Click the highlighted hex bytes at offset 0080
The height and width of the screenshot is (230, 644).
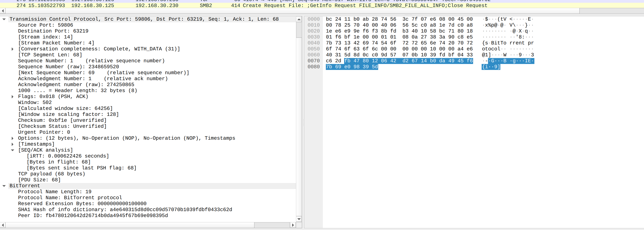(x=352, y=67)
